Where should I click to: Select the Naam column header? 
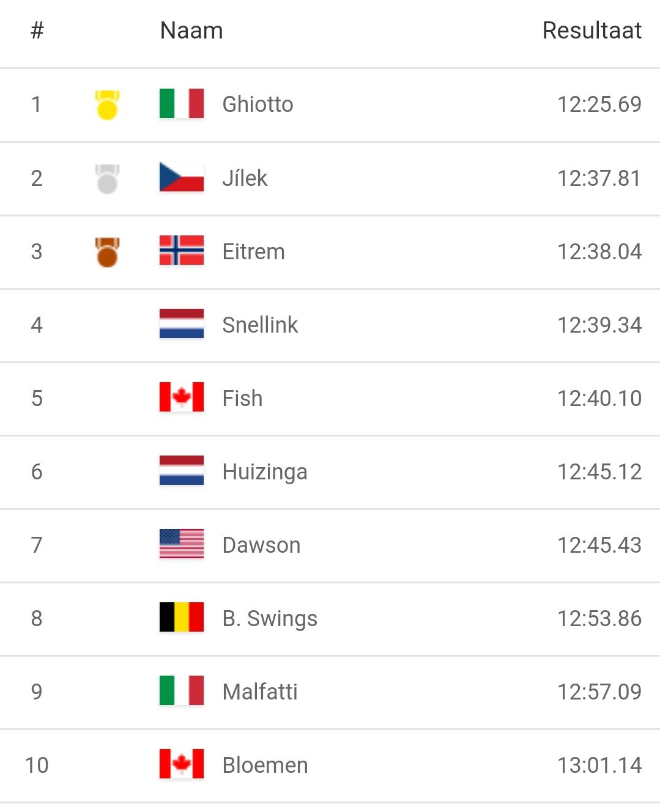tap(191, 31)
